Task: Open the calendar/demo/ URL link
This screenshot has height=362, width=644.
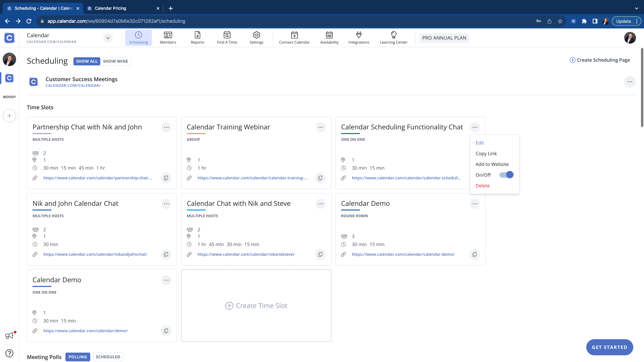Action: point(85,331)
